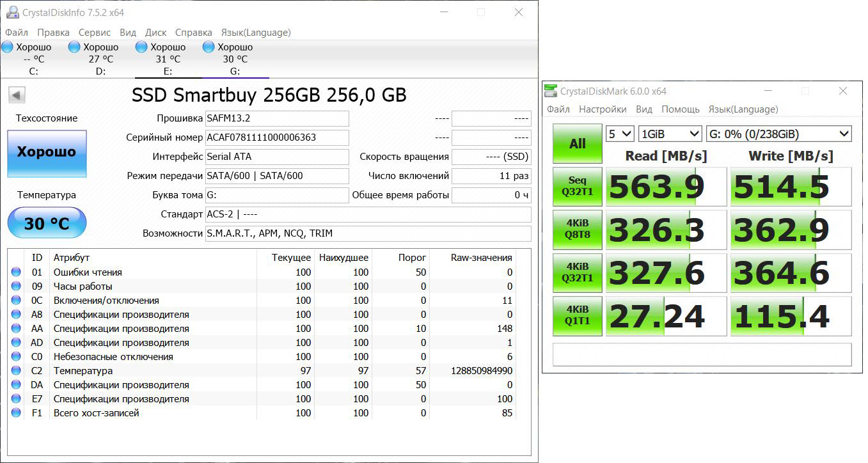868x463 pixels.
Task: Open Файл menu in CrystalDiskMark
Action: click(558, 109)
